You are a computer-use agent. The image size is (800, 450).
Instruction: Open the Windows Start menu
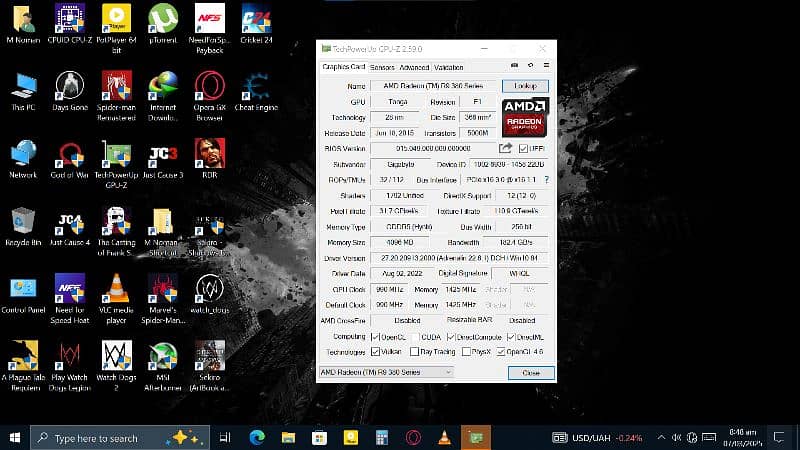point(15,438)
